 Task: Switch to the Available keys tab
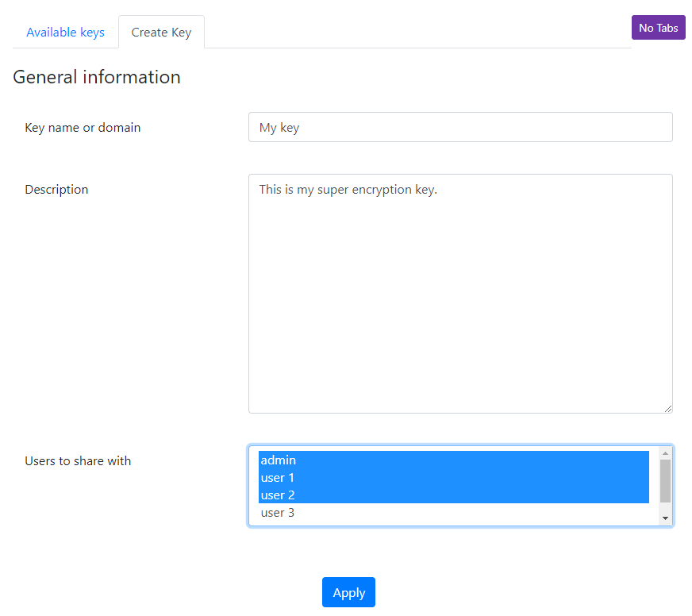(65, 33)
